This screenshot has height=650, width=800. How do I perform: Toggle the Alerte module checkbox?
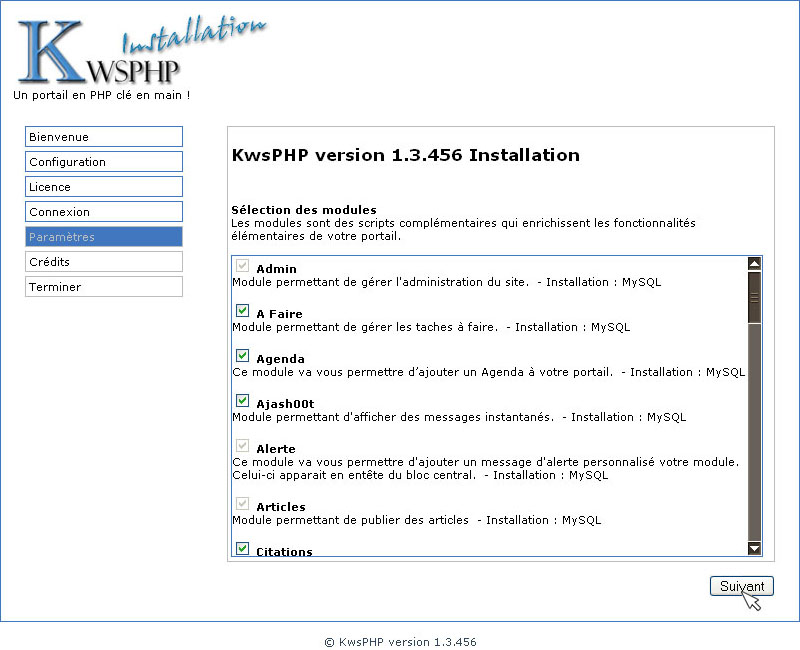tap(242, 445)
